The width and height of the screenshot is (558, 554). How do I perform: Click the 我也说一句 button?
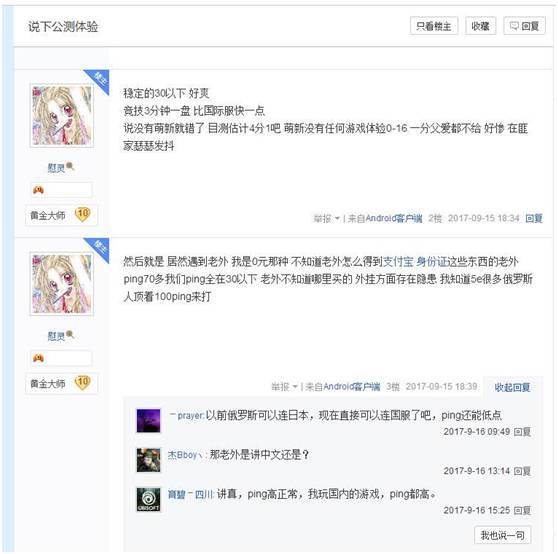pos(502,535)
